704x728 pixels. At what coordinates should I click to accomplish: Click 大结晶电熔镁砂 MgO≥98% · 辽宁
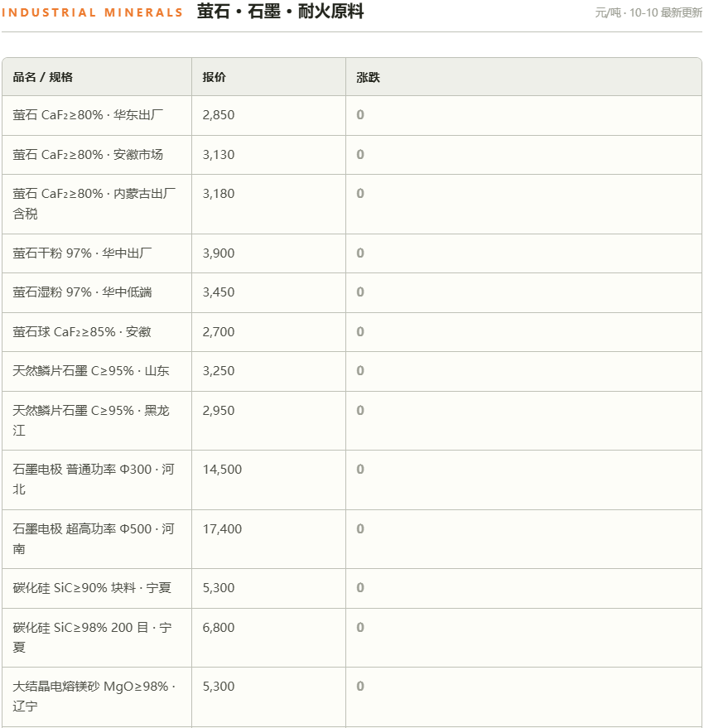(x=94, y=697)
